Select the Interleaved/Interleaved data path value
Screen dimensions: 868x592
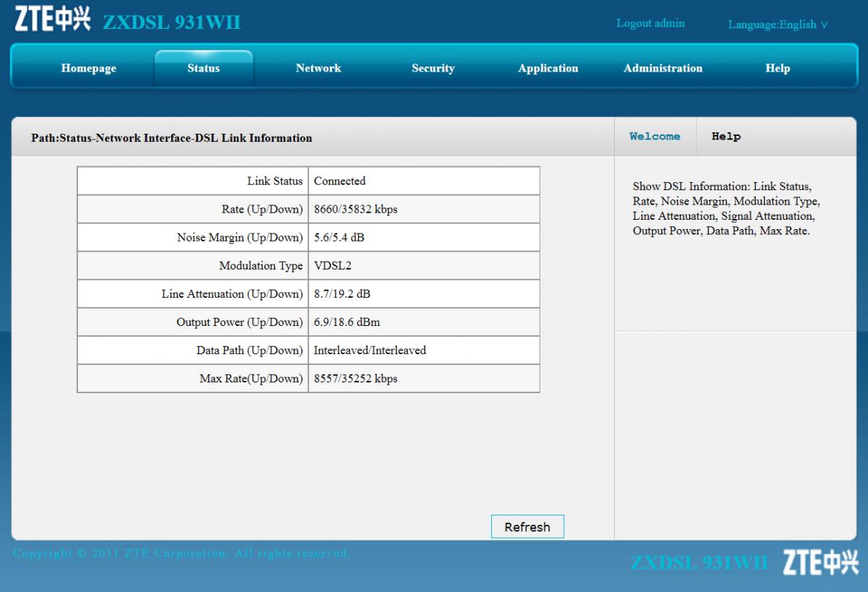pos(370,350)
